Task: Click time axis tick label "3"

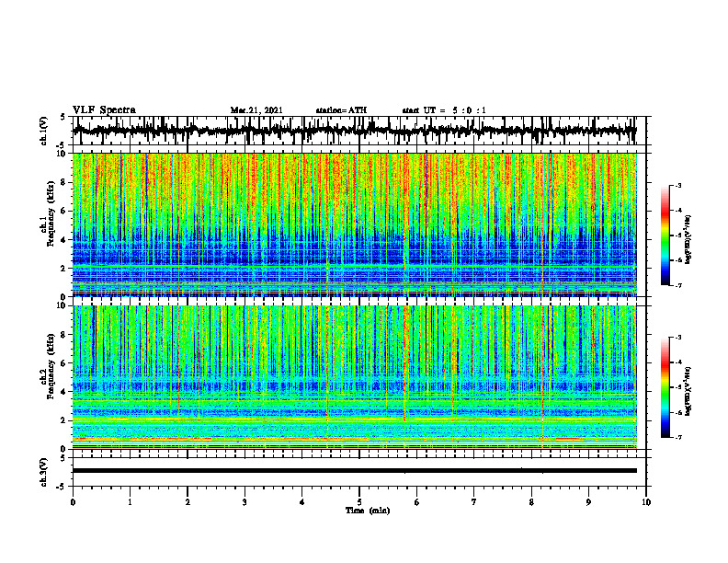Action: tap(245, 502)
